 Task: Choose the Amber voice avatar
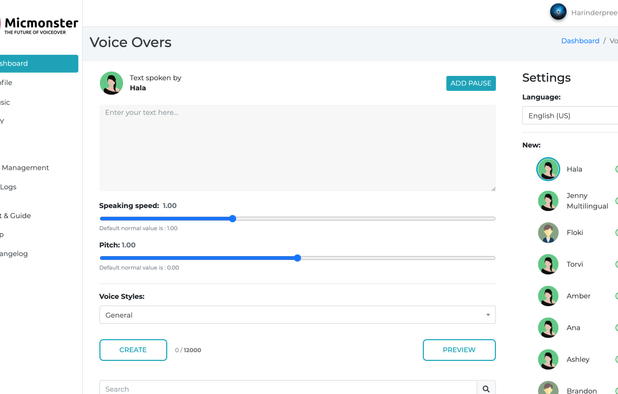point(548,296)
